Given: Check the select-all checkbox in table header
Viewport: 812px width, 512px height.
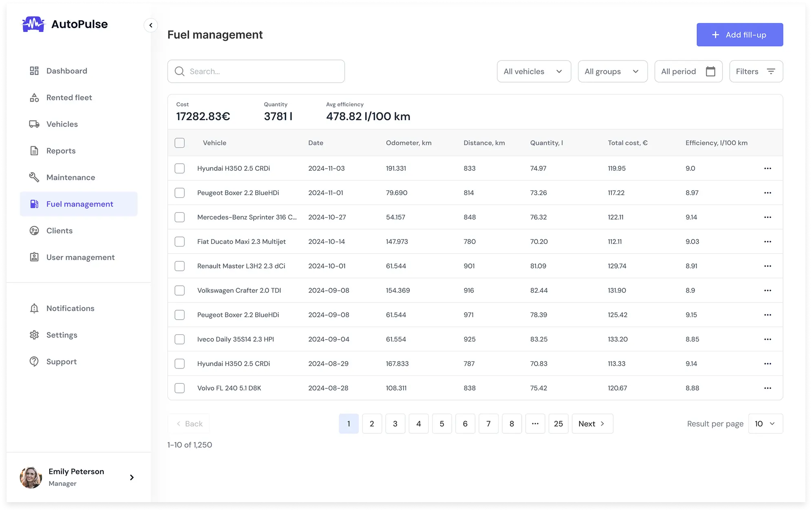Looking at the screenshot, I should point(179,143).
